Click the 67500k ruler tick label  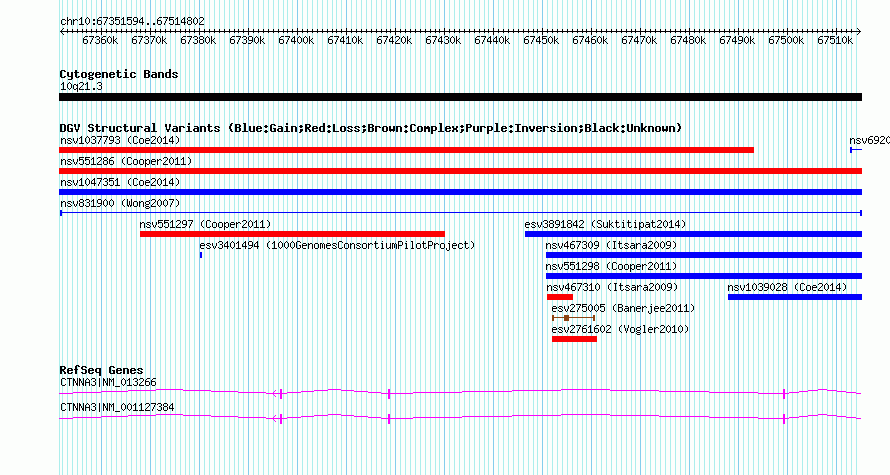[786, 40]
